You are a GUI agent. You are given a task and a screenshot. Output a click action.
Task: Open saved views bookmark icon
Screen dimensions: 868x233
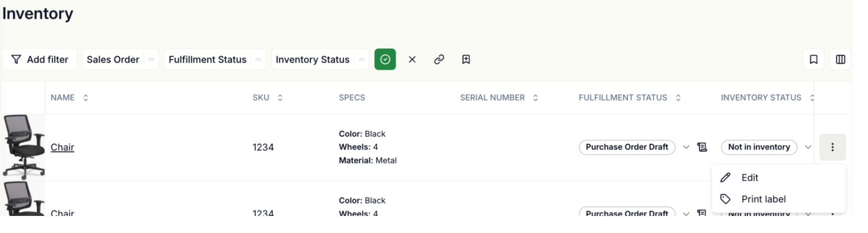point(813,59)
